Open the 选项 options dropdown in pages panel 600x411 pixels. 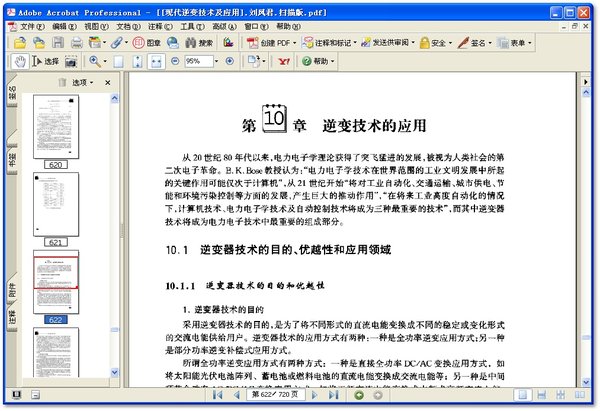[x=83, y=82]
